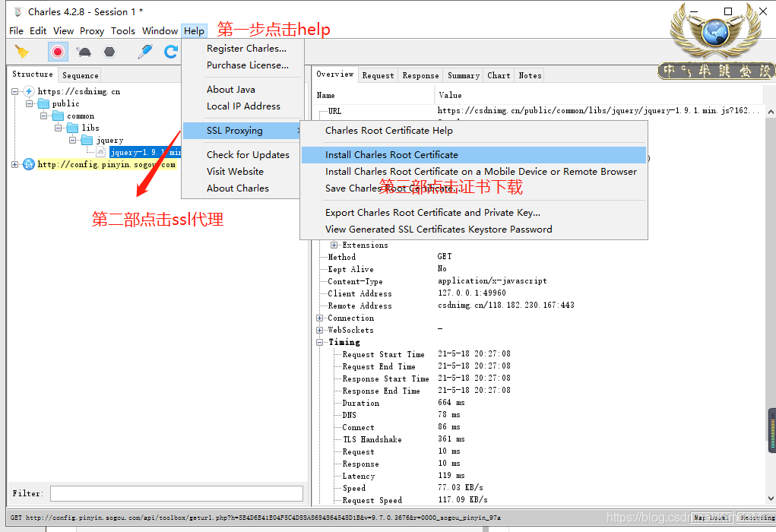This screenshot has height=532, width=776.
Task: Close the Help menu in menu bar
Action: tap(194, 30)
